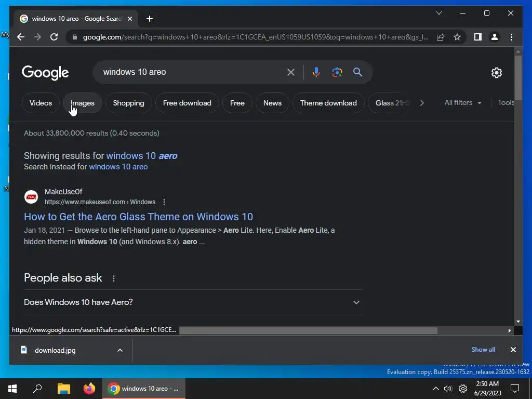Open Google quick settings gear
The image size is (532, 399).
[x=496, y=73]
